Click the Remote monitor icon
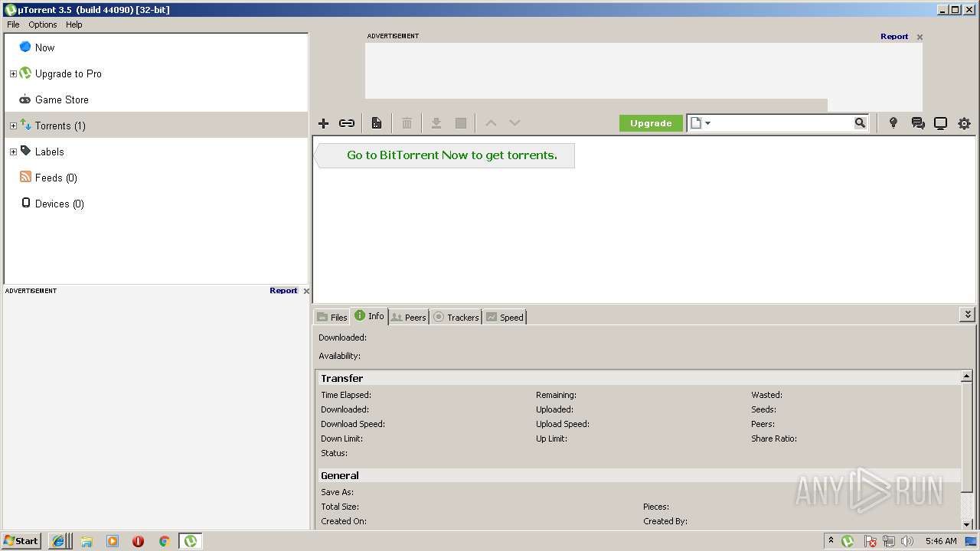The width and height of the screenshot is (980, 551). pyautogui.click(x=940, y=123)
